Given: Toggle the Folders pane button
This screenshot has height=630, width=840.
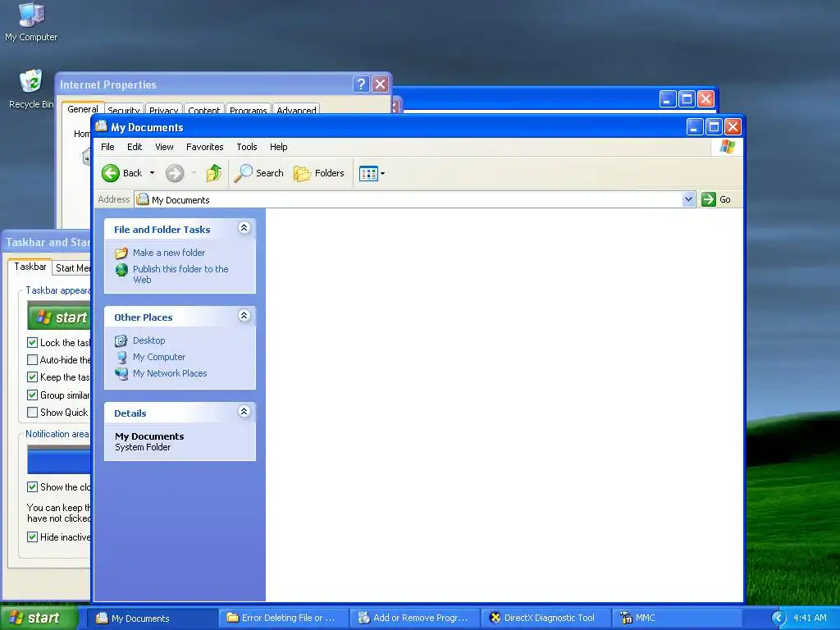Looking at the screenshot, I should point(319,173).
